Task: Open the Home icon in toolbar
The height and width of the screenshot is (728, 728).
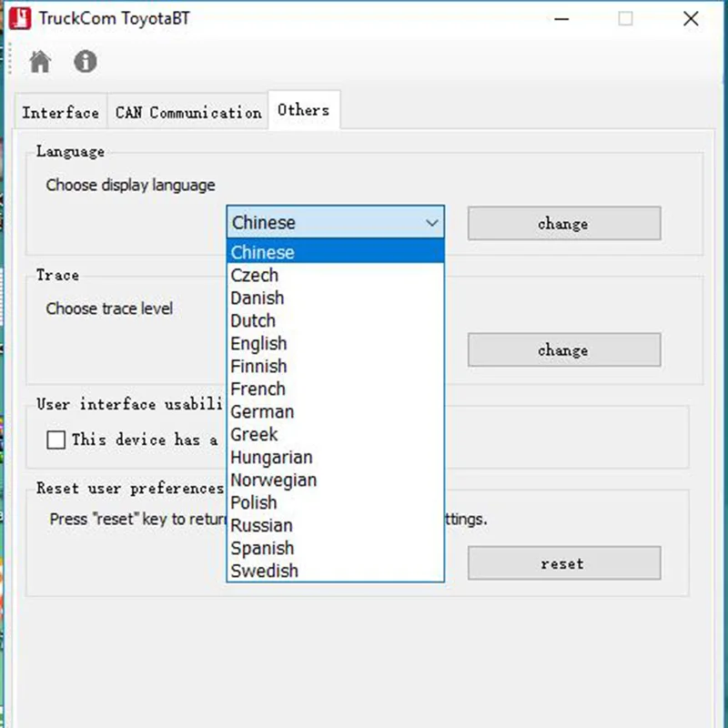Action: coord(40,61)
